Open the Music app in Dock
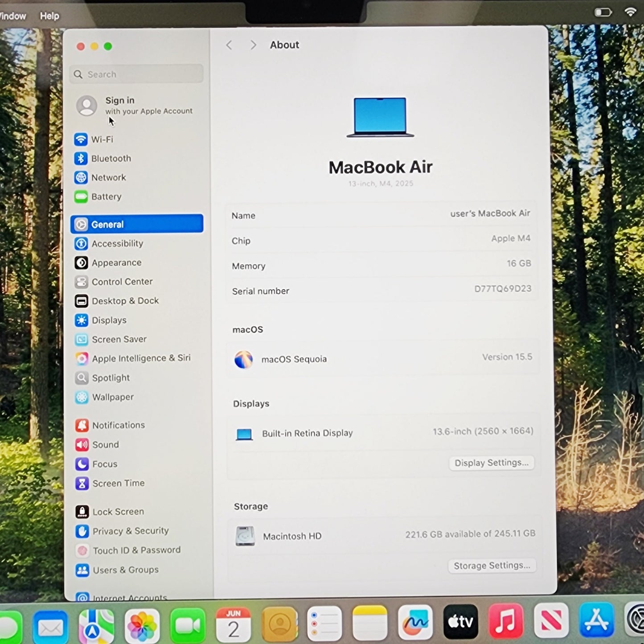Image resolution: width=644 pixels, height=644 pixels. (x=506, y=621)
